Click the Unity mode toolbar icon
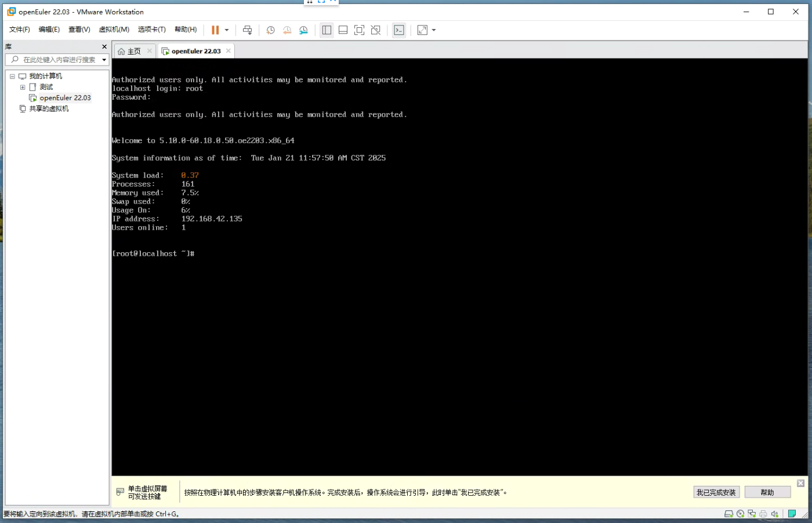The image size is (812, 523). [x=376, y=30]
